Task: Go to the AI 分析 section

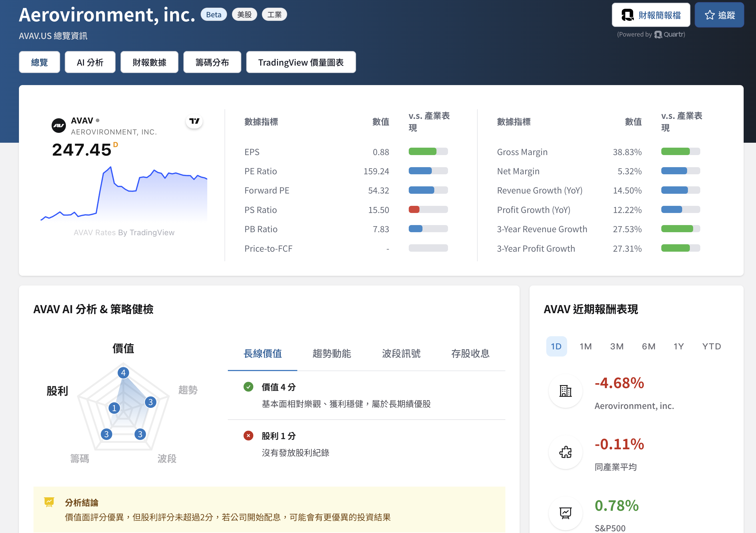Action: coord(90,62)
